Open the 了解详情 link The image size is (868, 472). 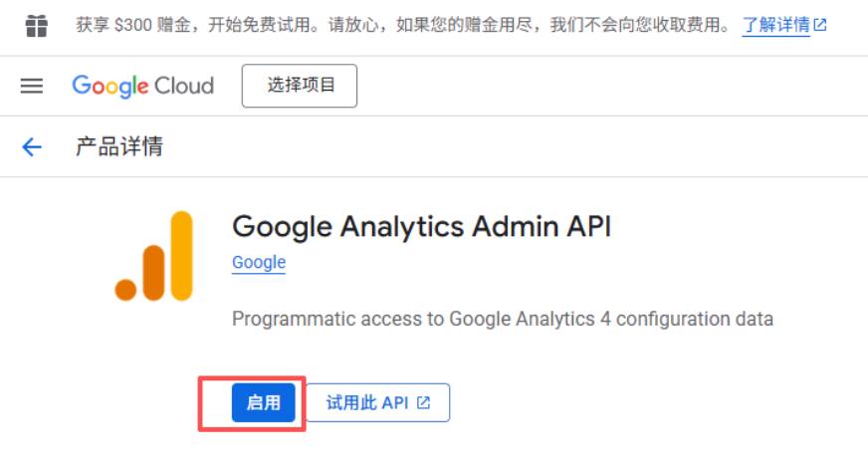(x=775, y=25)
